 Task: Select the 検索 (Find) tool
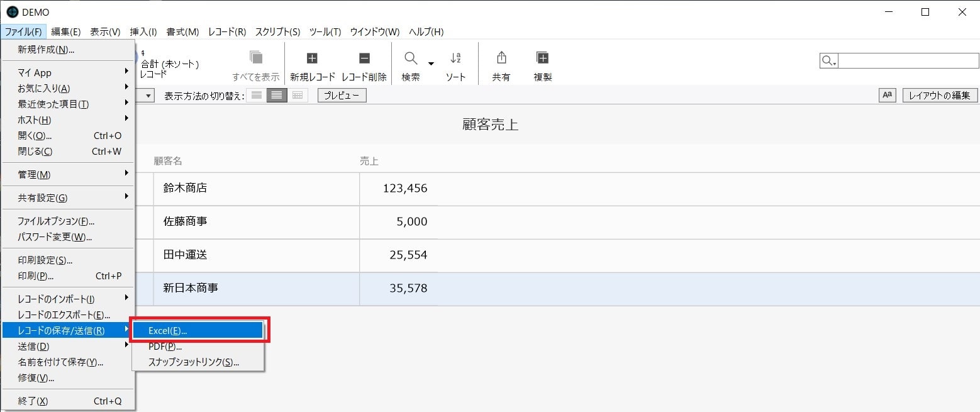tap(410, 62)
